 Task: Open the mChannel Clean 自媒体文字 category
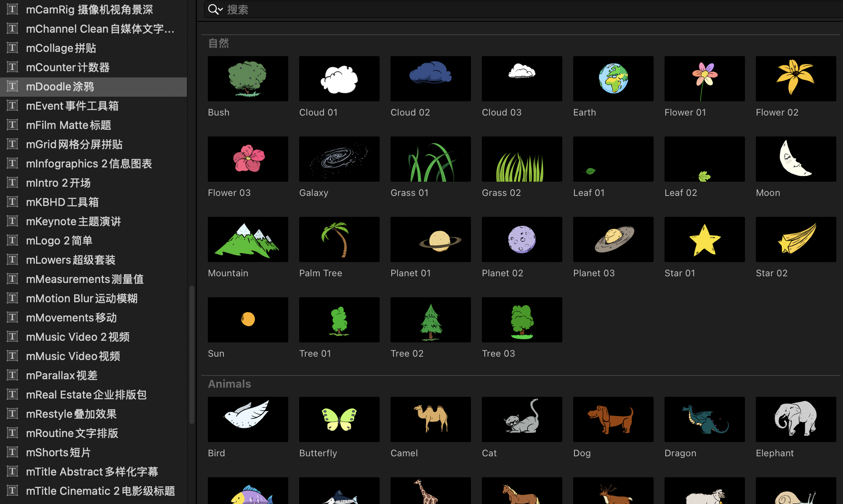coord(93,28)
